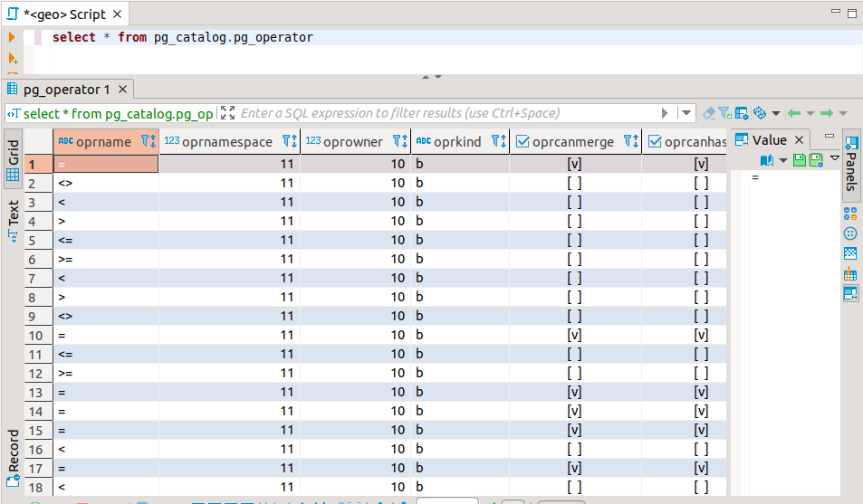
Task: Click the expand filter field icon
Action: [x=227, y=113]
